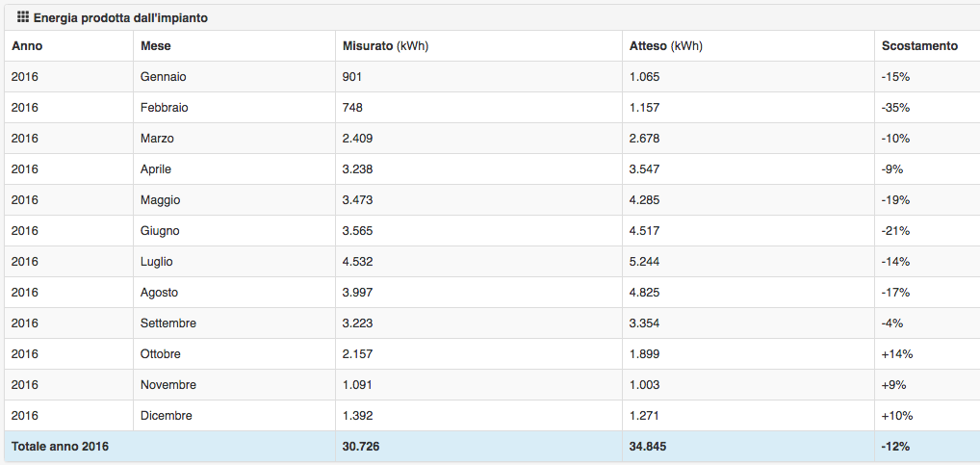Select the Aprile deviation -9% cell
This screenshot has width=980, height=465.
[892, 168]
